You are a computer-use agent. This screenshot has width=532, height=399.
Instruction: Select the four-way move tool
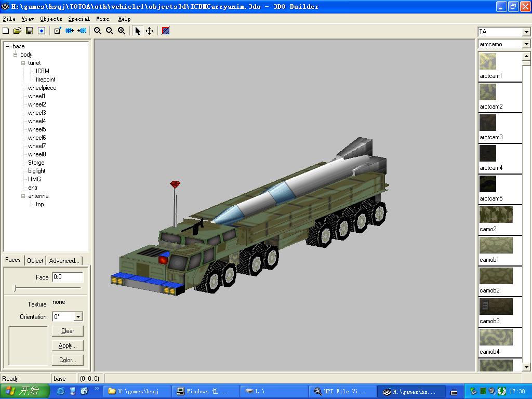tap(149, 31)
